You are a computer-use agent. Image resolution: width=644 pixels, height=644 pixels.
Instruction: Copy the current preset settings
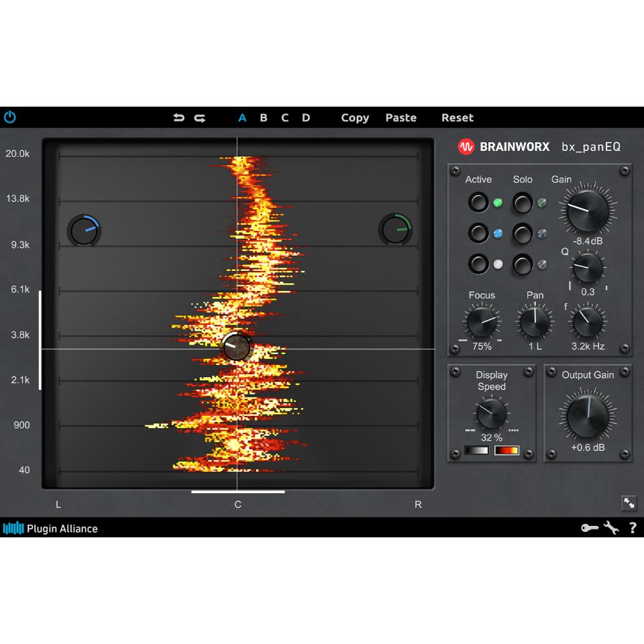(355, 117)
